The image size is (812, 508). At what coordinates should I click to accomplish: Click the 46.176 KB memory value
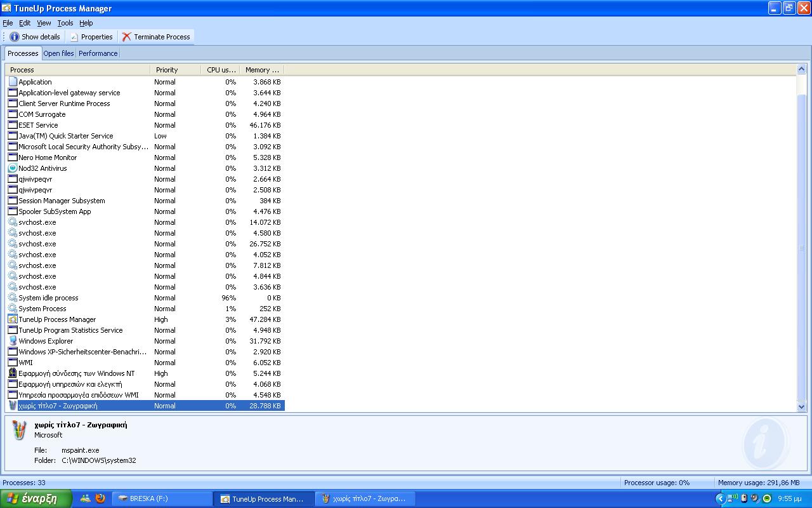(265, 125)
